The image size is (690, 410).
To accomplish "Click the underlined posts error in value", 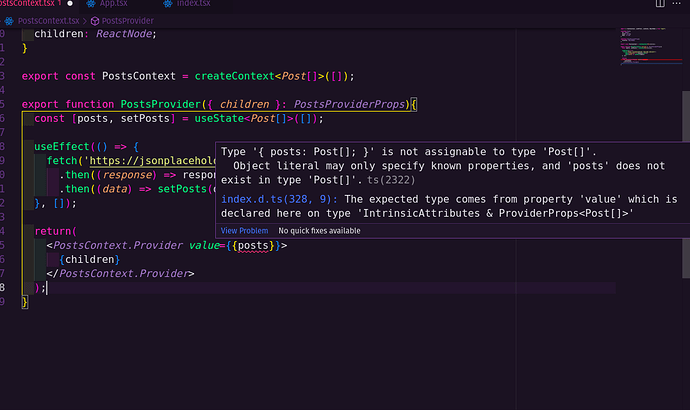I will (257, 246).
